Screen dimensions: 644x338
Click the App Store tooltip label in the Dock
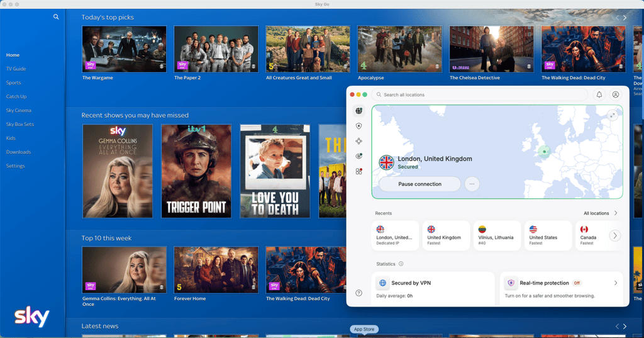[x=364, y=329]
